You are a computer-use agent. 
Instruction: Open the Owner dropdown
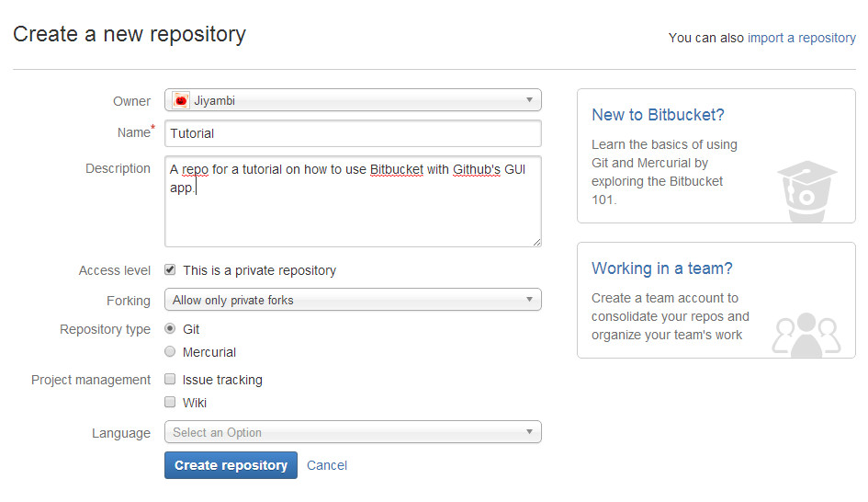[353, 100]
